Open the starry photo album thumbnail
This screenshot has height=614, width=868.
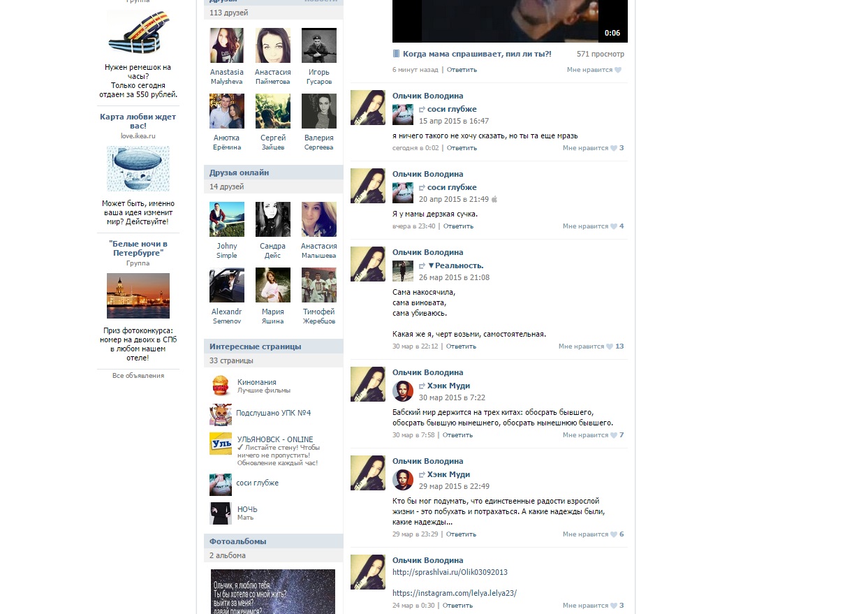coord(273,591)
